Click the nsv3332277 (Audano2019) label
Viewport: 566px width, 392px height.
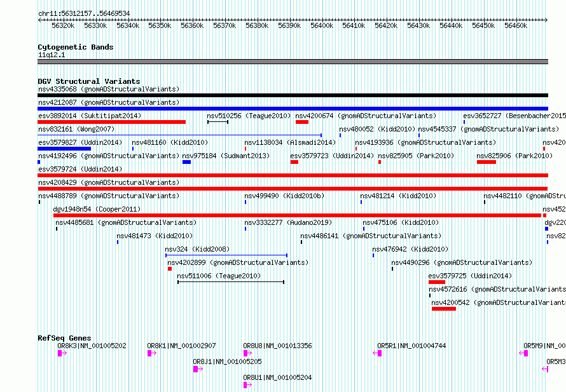pyautogui.click(x=288, y=222)
